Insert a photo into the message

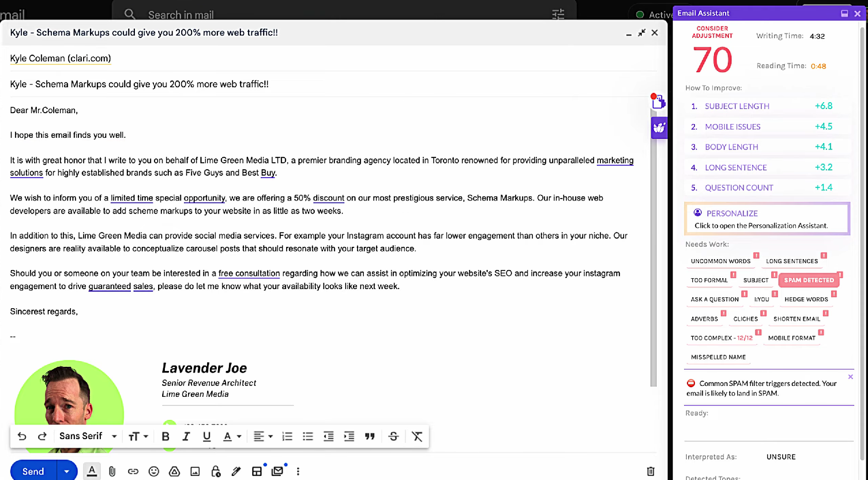[x=195, y=471]
